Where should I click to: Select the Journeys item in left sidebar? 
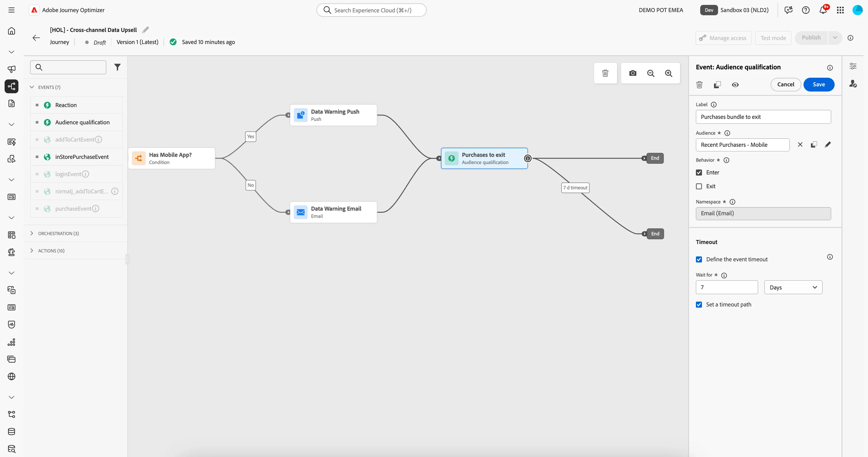point(12,86)
